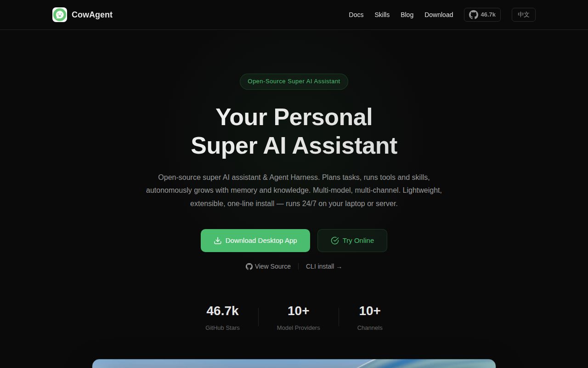Image resolution: width=588 pixels, height=368 pixels.
Task: Click the 46.7k GitHub Stars stat
Action: click(222, 317)
